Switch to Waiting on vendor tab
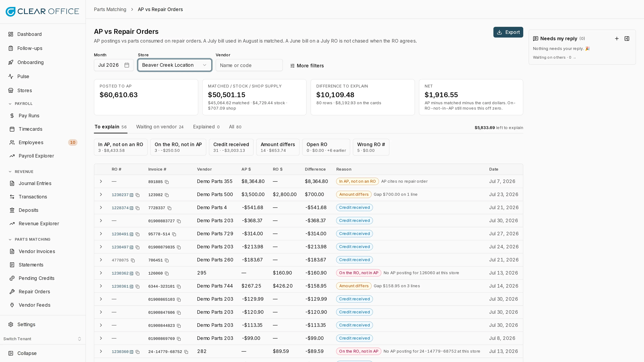 click(x=160, y=127)
